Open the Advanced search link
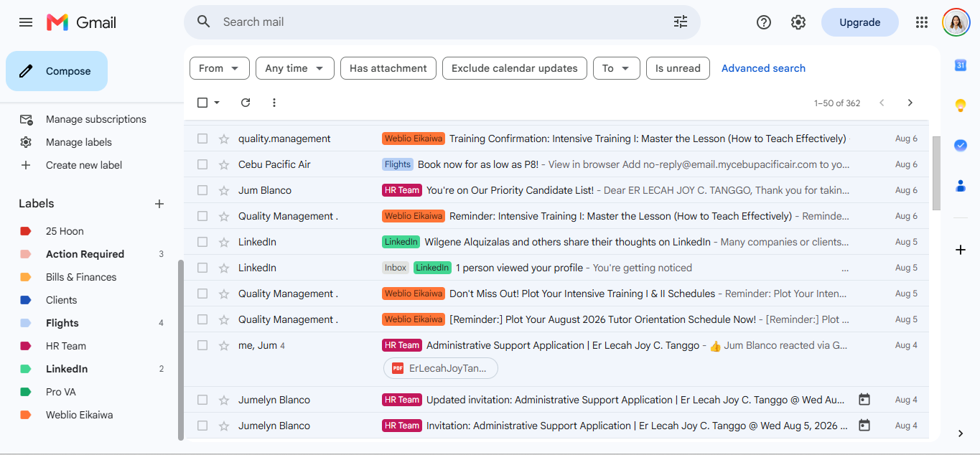 click(x=763, y=68)
